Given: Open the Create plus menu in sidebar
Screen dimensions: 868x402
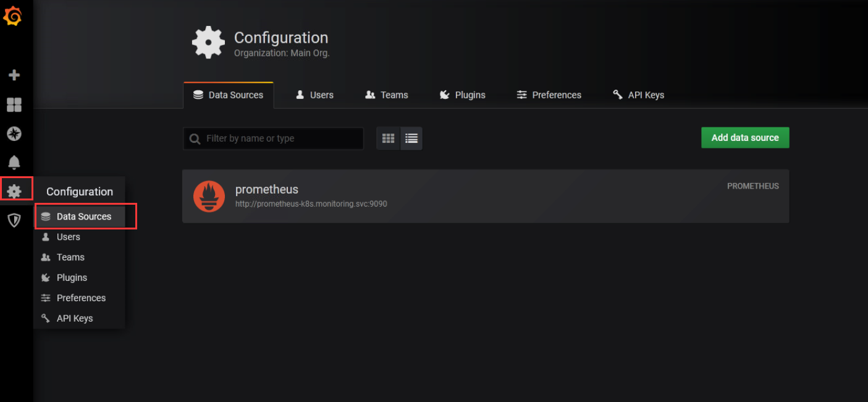Looking at the screenshot, I should tap(14, 75).
